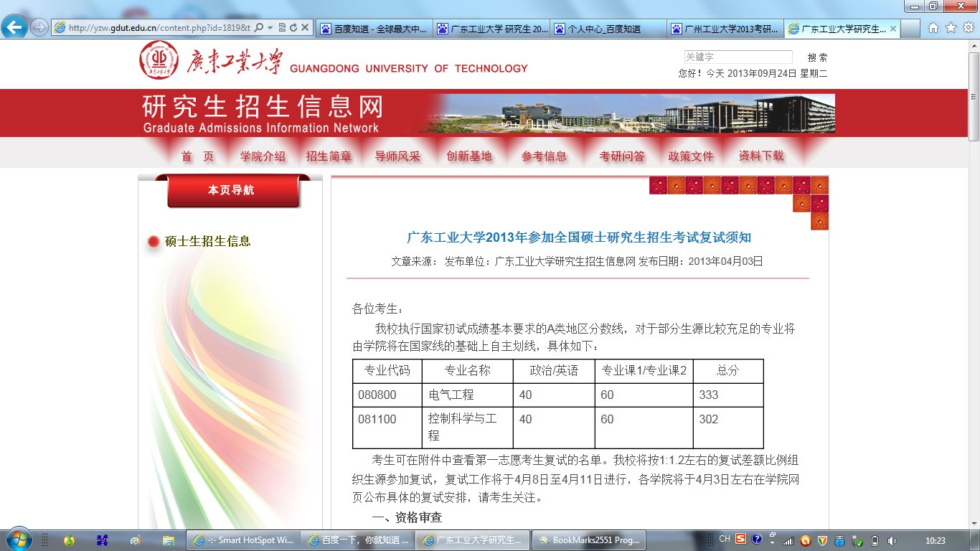980x551 pixels.
Task: Click the Guangdong University of Technology emblem logo
Action: coord(158,60)
